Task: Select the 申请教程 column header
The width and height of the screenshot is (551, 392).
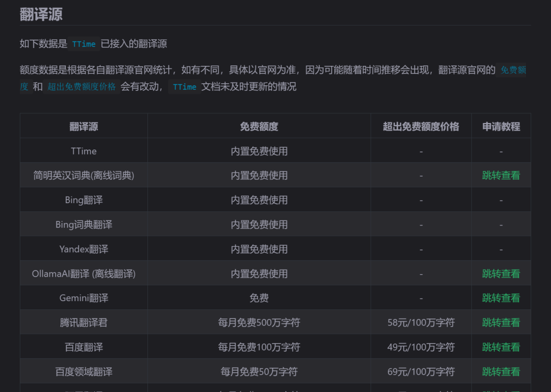Action: [x=501, y=126]
